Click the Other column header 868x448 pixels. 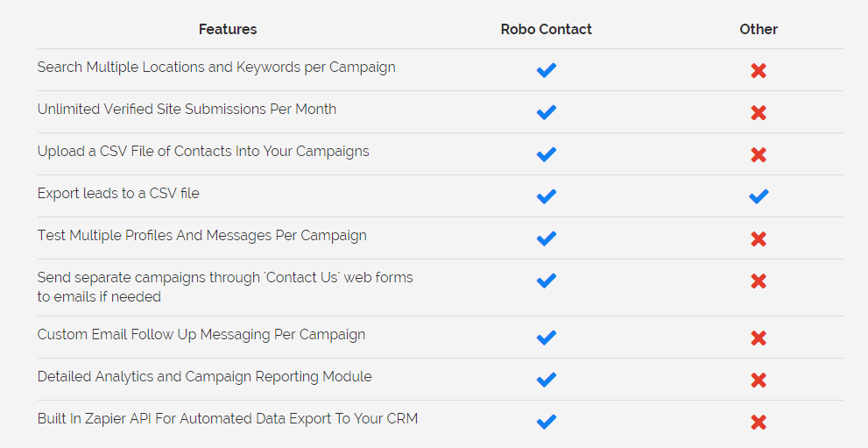[x=759, y=29]
